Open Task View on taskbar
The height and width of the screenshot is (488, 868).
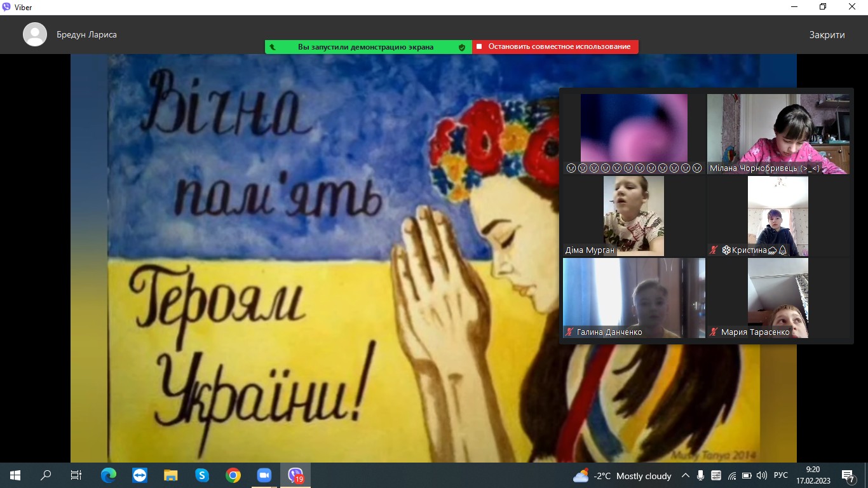(x=76, y=475)
